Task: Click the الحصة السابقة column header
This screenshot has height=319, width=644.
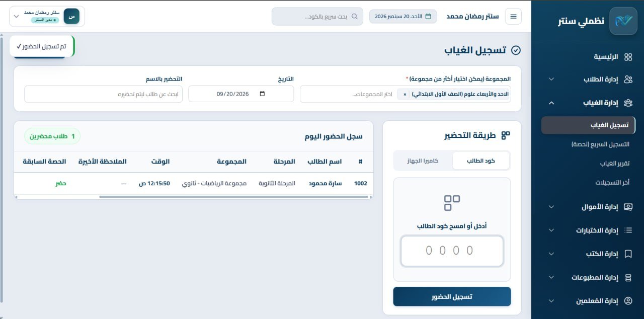Action: [x=44, y=162]
